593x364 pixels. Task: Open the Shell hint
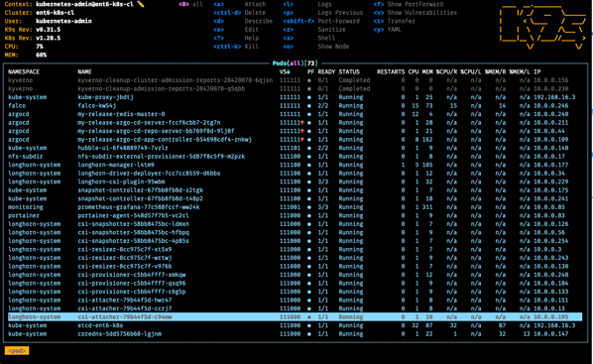309,38
